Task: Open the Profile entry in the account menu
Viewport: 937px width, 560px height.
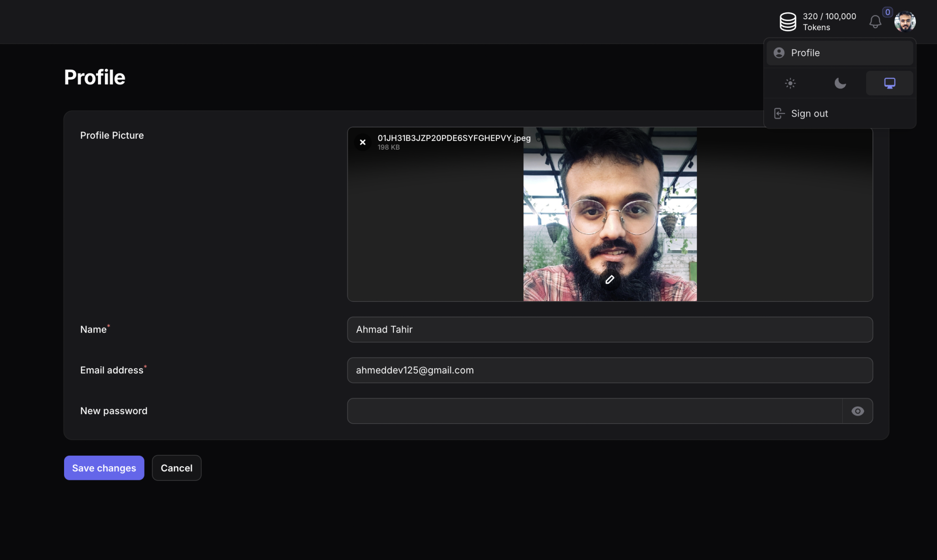Action: coord(805,53)
